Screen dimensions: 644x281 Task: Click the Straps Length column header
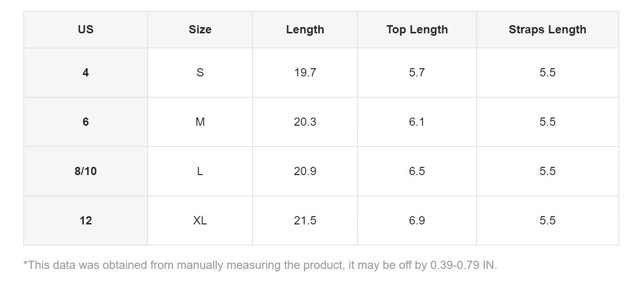pyautogui.click(x=547, y=30)
